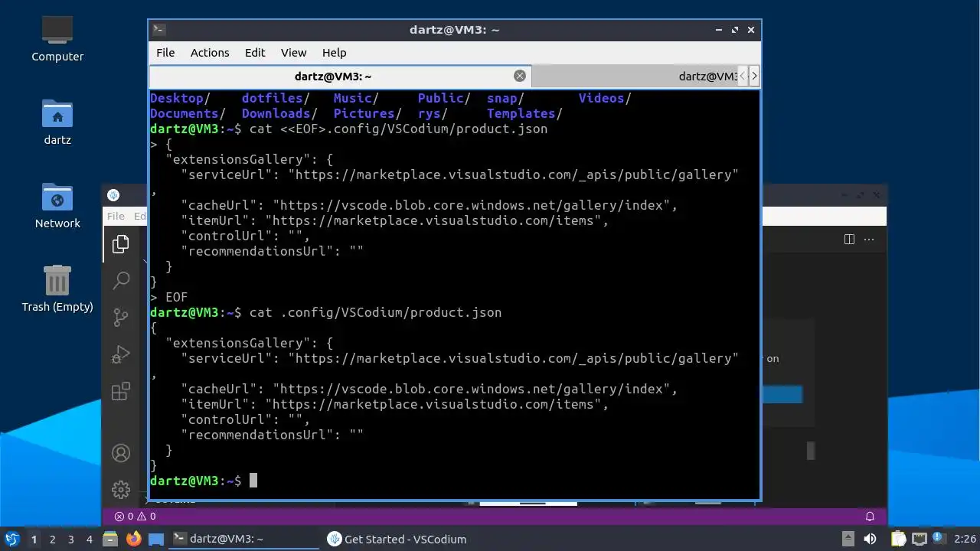Activate the dartz@VM3 terminal taskbar entry
980x551 pixels.
(x=243, y=540)
